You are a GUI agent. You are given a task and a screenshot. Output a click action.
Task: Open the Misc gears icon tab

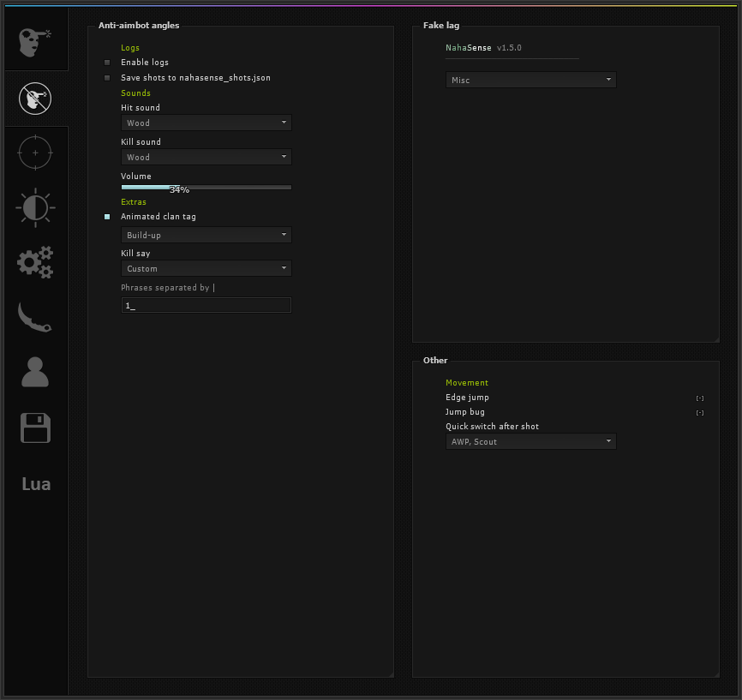(x=35, y=261)
